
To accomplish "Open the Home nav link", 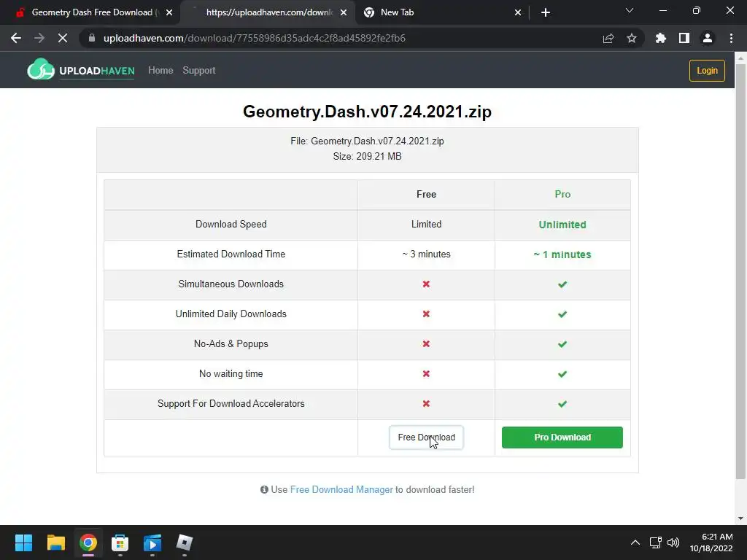I will tap(160, 71).
